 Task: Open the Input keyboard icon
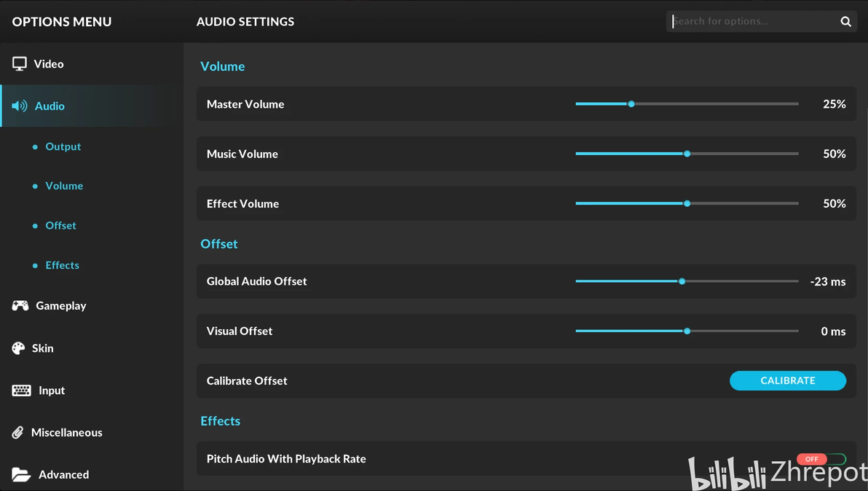(21, 390)
